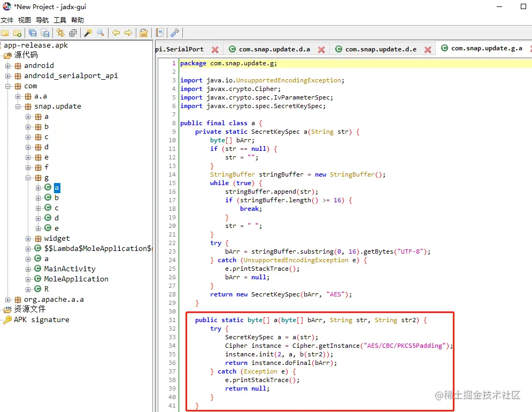Click the package com.snap.update.g declaration line
This screenshot has height=412, width=532.
355,63
